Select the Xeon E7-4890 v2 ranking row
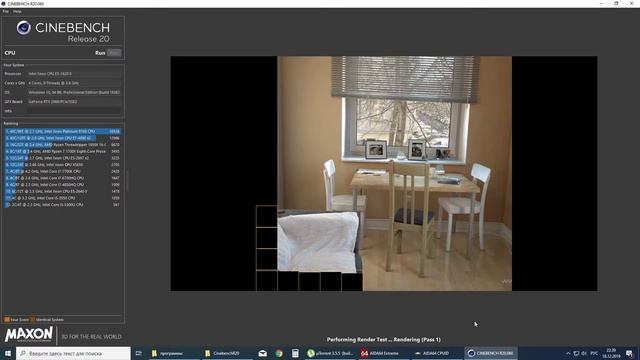The image size is (640, 360). pos(63,138)
